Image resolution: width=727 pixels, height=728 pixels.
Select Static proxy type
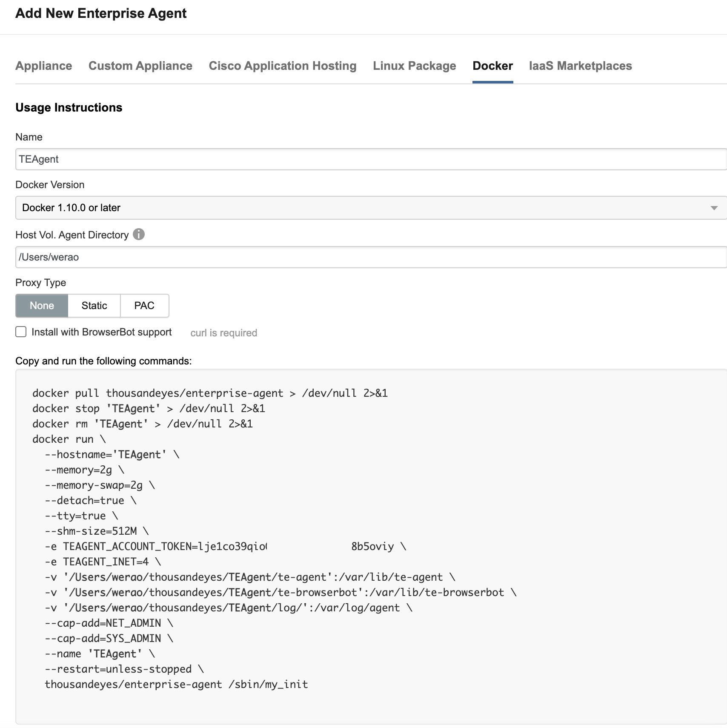click(x=94, y=306)
